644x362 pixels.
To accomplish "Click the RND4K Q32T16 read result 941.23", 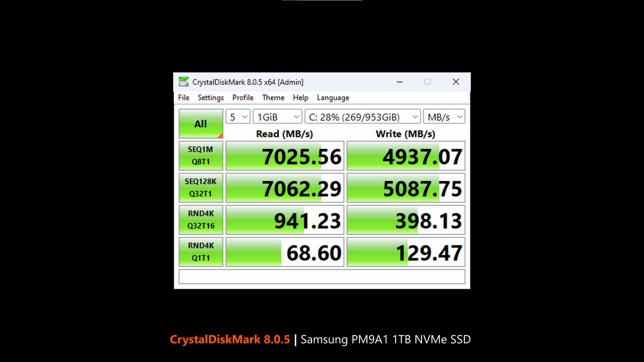I will coord(285,220).
